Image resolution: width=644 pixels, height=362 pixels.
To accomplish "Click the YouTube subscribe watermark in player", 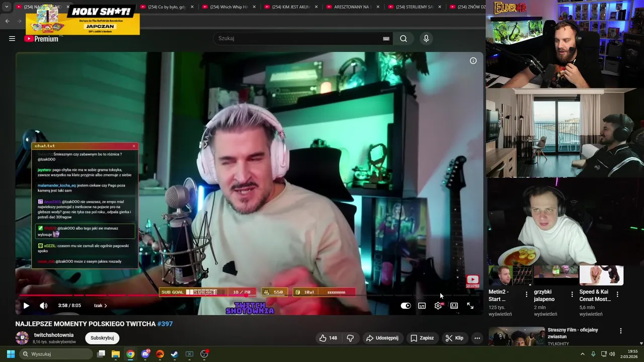I will [x=472, y=282].
